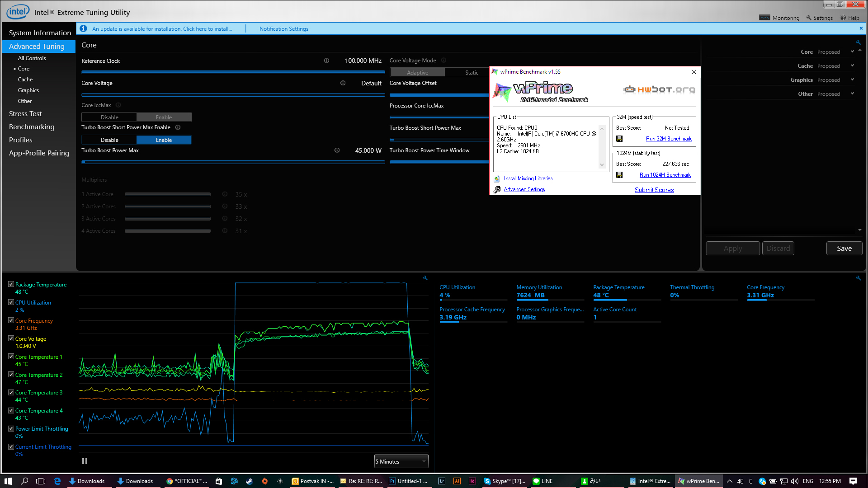Open Task View on taskbar
This screenshot has width=868, height=488.
(41, 481)
